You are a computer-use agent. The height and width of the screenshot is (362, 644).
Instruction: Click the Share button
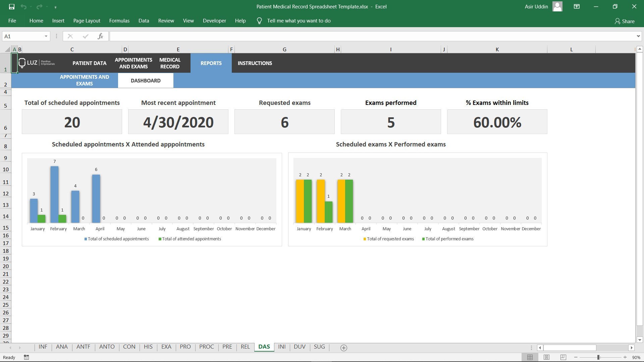coord(625,21)
